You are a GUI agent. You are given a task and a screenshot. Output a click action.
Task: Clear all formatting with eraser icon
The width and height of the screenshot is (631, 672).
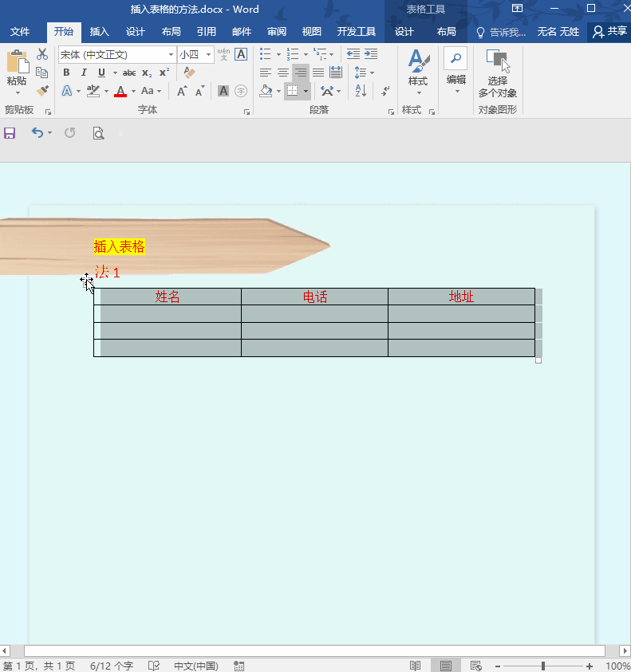tap(189, 73)
